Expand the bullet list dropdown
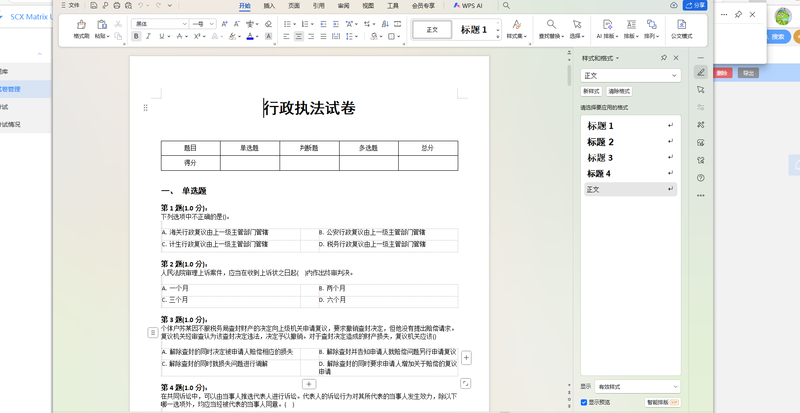Screen dimensions: 800x413 pos(294,24)
